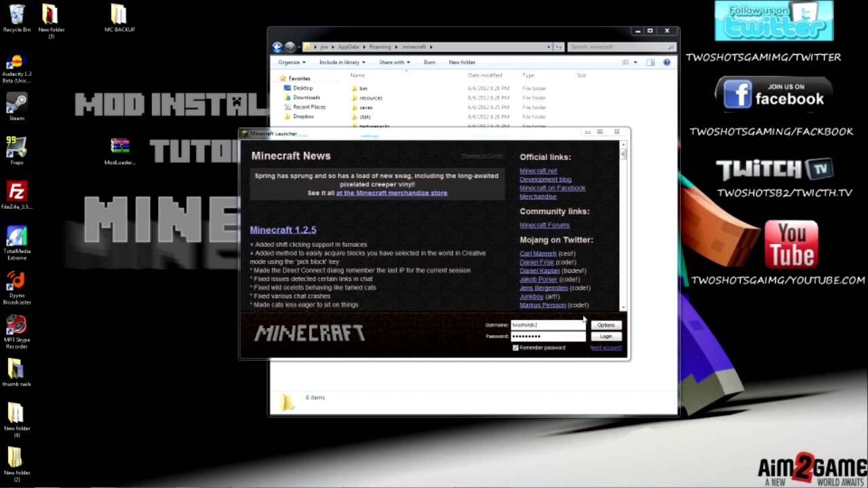Select the thumb nails desktop folder
868x488 pixels.
(x=17, y=373)
